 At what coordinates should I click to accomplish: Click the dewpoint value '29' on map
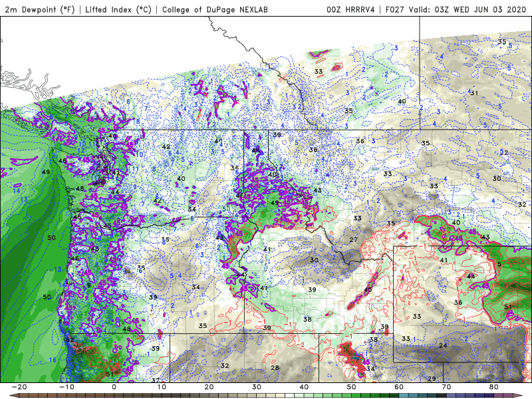pos(432,378)
